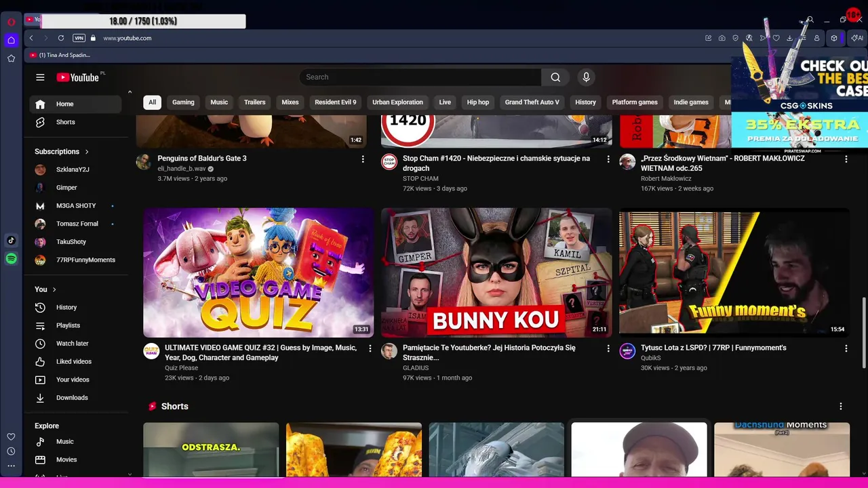Open the Gimper subscription channel
This screenshot has height=488, width=868.
75,188
